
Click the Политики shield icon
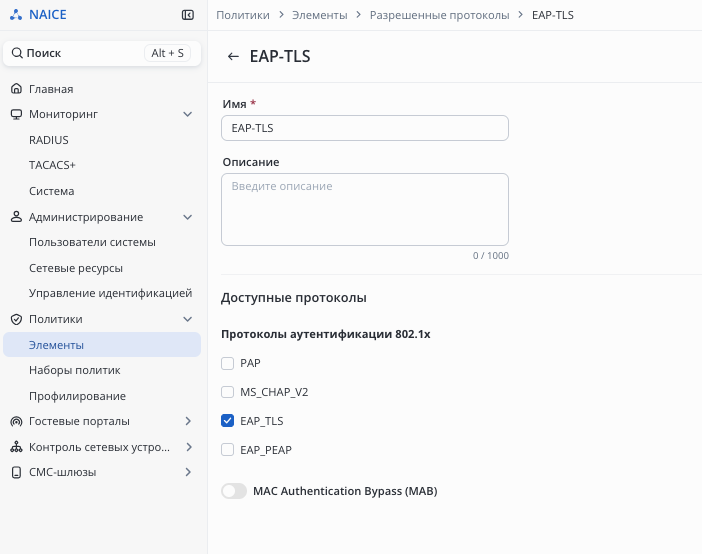coord(16,319)
